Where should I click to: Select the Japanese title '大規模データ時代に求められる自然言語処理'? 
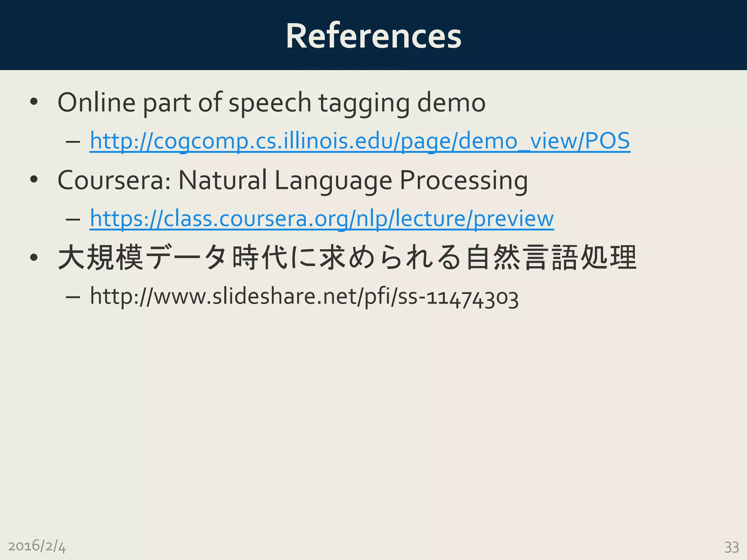[347, 257]
